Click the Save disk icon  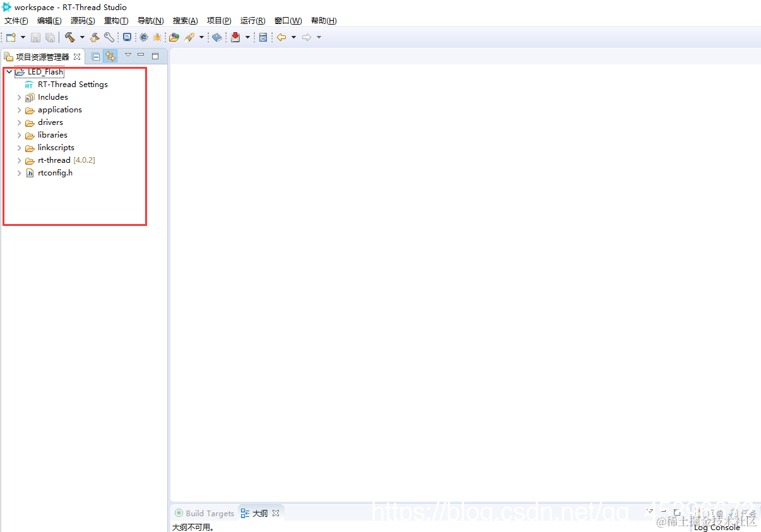(36, 38)
